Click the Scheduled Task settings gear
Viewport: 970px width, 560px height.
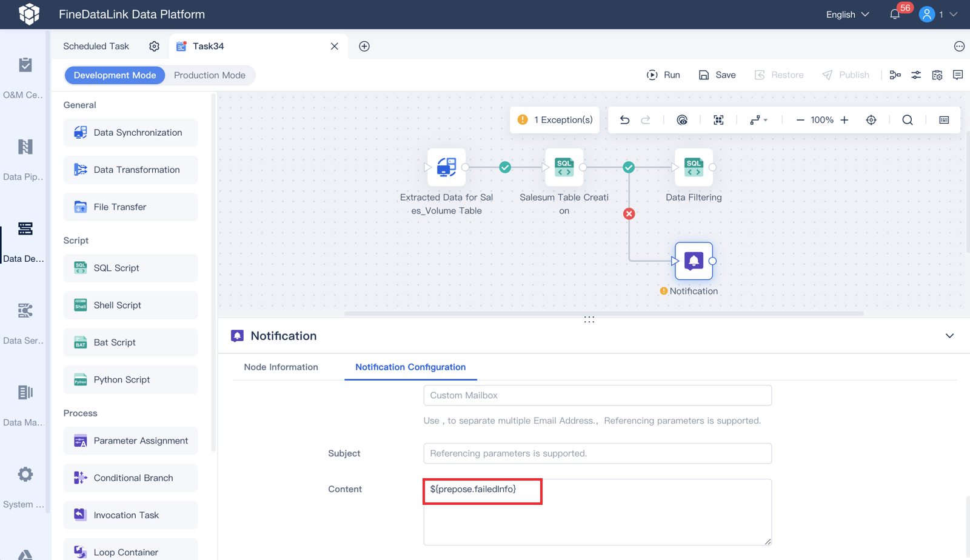pos(154,46)
